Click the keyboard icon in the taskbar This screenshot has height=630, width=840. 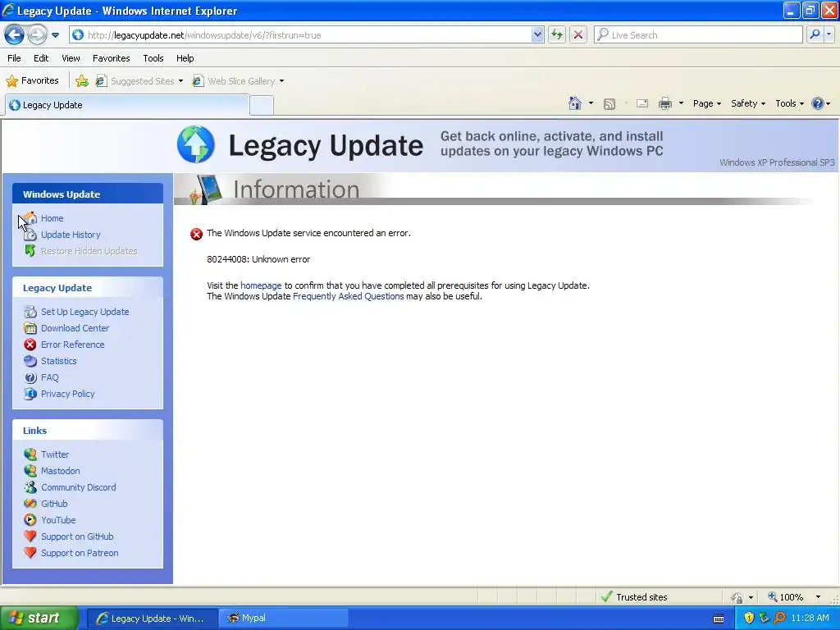(719, 619)
